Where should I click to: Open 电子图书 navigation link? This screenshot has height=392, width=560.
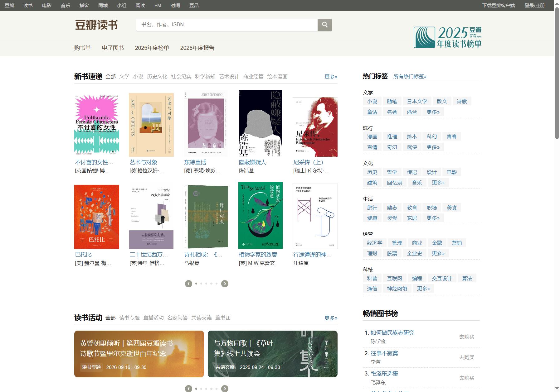coord(113,48)
